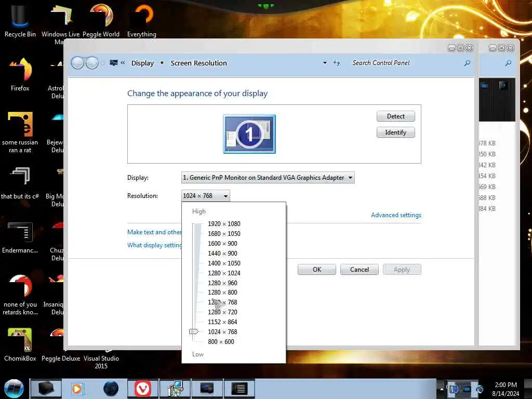Viewport: 532px width, 399px height.
Task: Show hidden tray icons arrow
Action: click(x=442, y=389)
